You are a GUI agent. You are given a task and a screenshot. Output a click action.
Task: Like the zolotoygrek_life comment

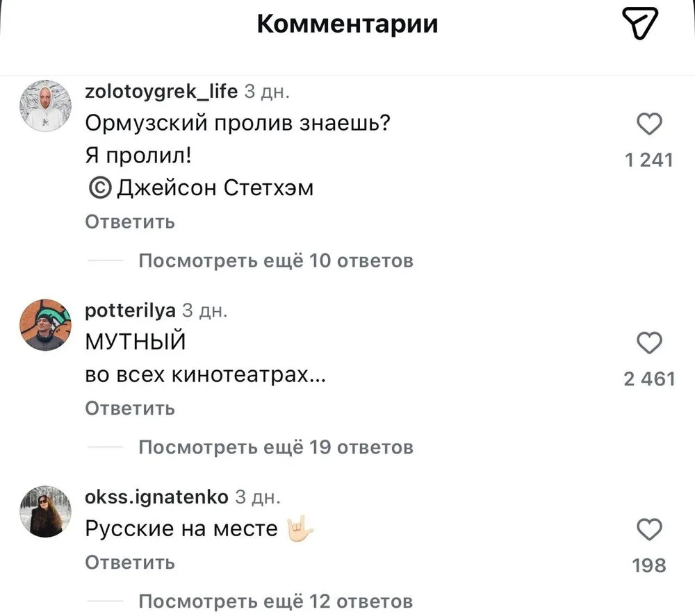pos(649,126)
